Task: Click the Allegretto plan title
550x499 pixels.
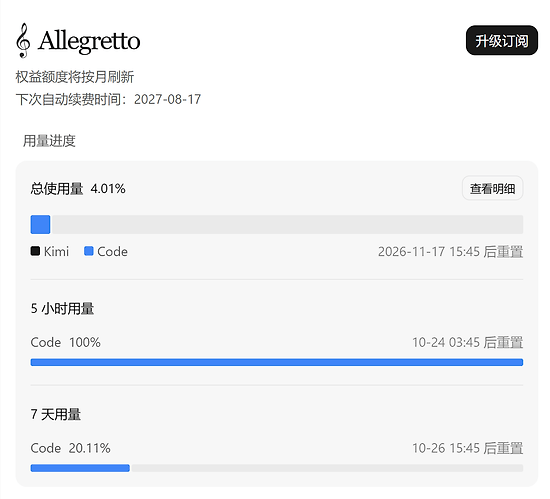Action: 89,41
